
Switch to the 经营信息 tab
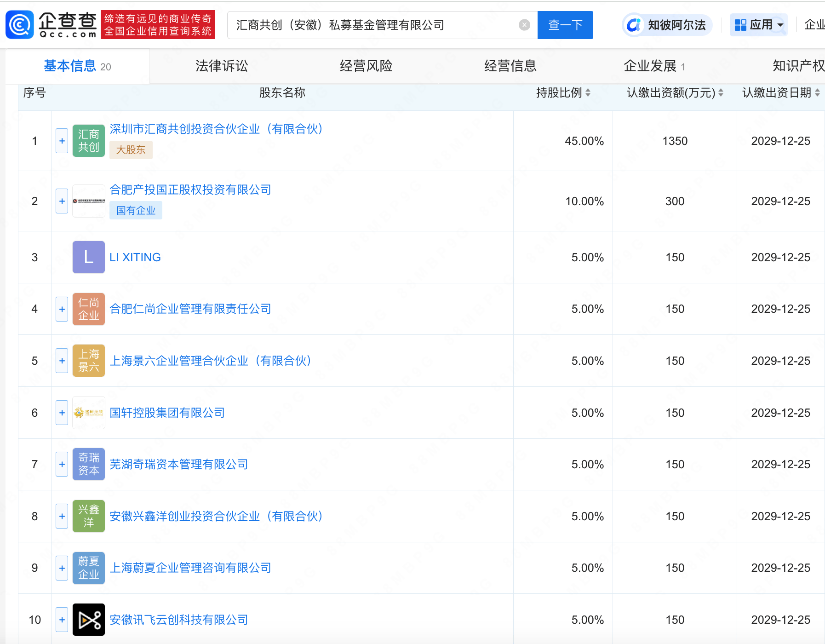coord(510,66)
